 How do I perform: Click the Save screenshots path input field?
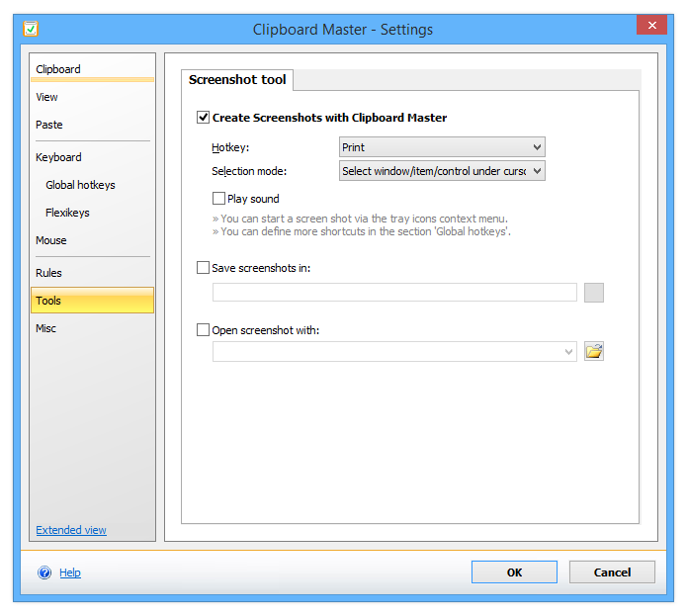(394, 293)
